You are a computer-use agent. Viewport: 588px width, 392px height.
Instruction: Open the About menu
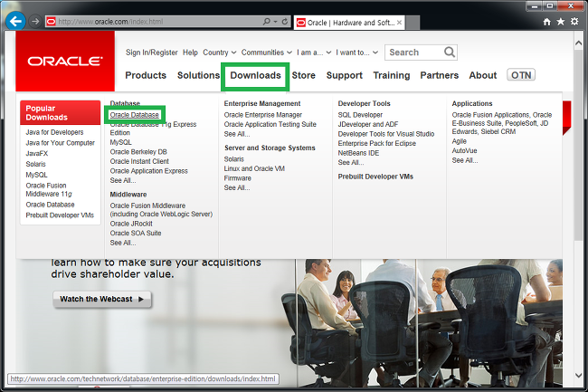coord(483,75)
